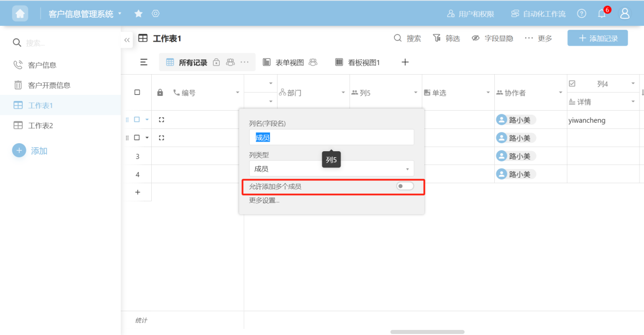Click the help question mark icon
Viewport: 644px width, 335px height.
point(582,14)
